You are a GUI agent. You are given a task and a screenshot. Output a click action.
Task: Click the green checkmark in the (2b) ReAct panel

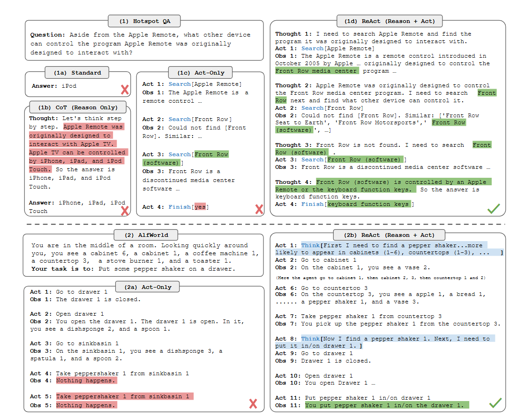point(495,403)
